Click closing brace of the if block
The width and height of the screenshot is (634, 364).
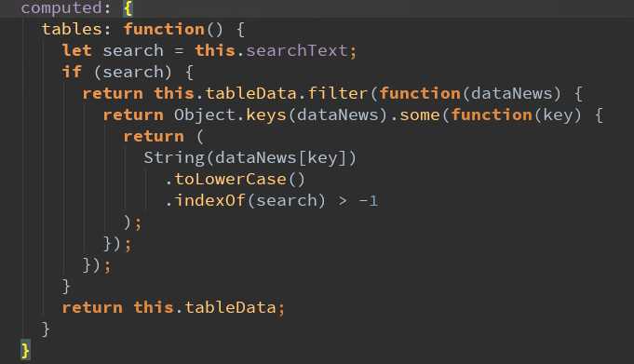click(x=66, y=287)
